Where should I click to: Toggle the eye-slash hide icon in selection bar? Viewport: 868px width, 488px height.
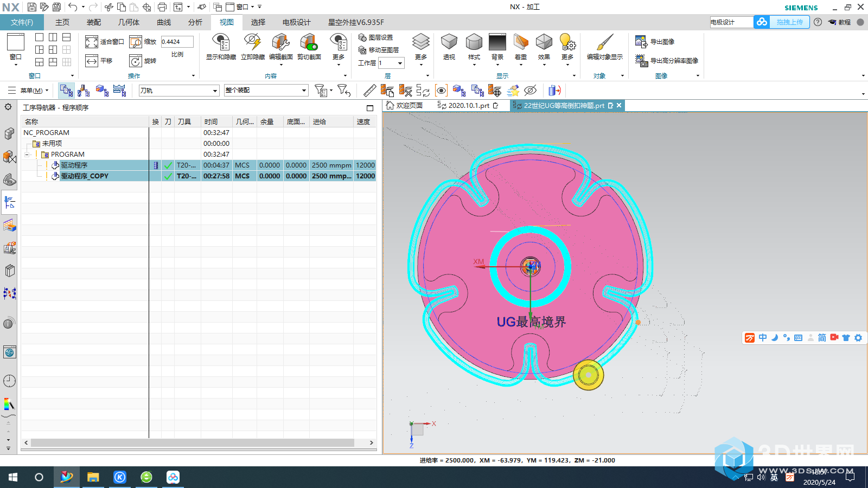(x=531, y=91)
